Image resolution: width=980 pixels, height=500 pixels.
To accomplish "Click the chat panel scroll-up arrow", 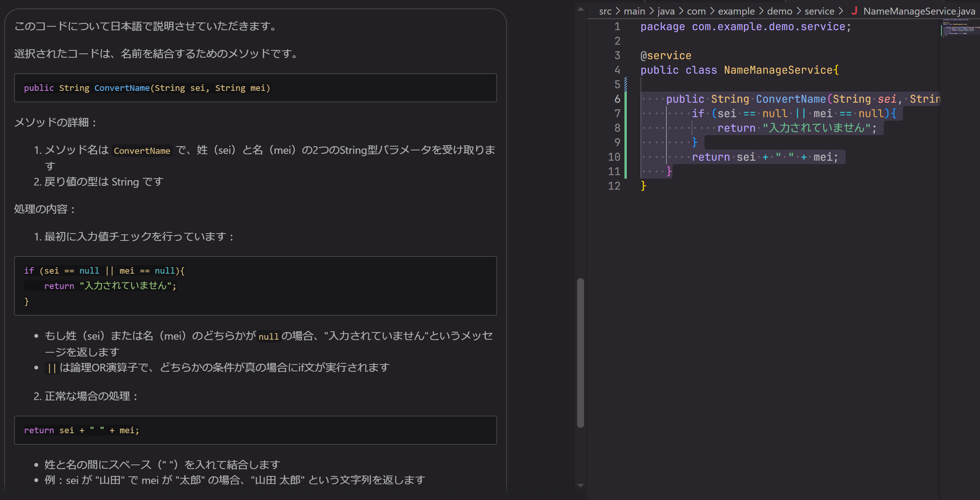I will [581, 9].
